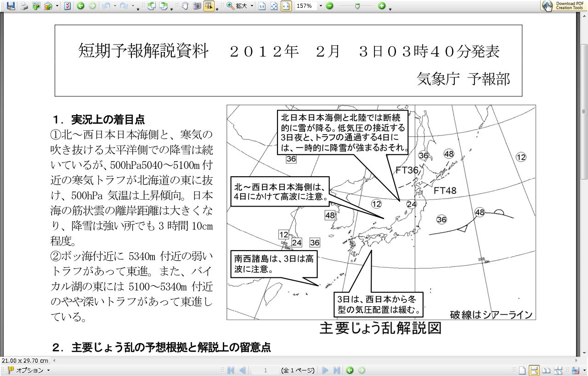The width and height of the screenshot is (588, 376).
Task: Toggle the Select Text tool
Action: tap(209, 6)
